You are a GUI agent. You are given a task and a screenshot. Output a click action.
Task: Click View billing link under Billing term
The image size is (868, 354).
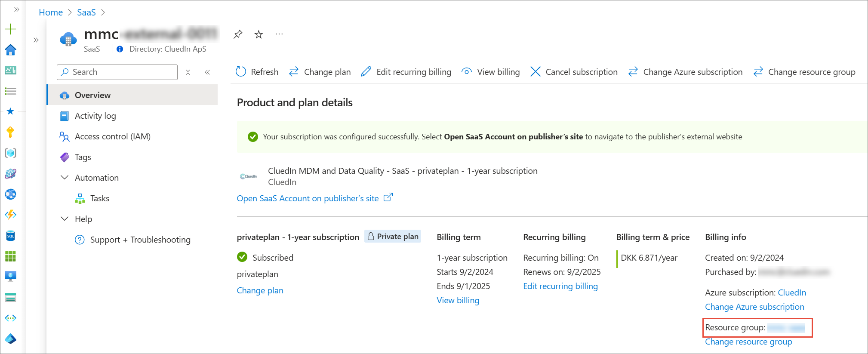click(x=458, y=300)
